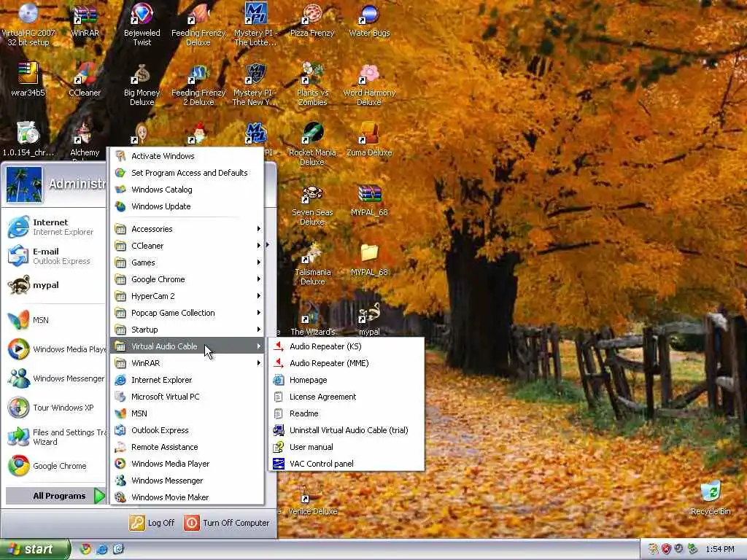Open Windows Catalog from programs list
Viewport: 747px width, 560px height.
[187, 190]
